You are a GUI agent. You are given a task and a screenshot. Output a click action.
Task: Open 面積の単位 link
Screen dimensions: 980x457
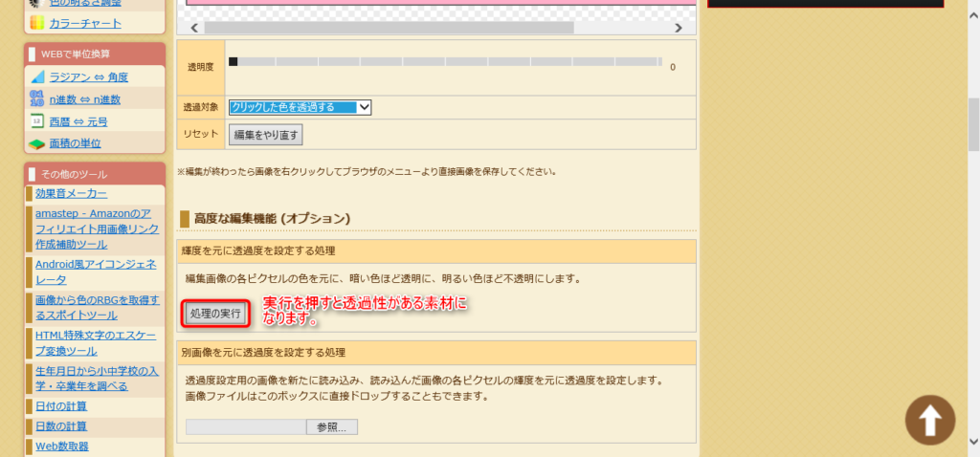[75, 143]
